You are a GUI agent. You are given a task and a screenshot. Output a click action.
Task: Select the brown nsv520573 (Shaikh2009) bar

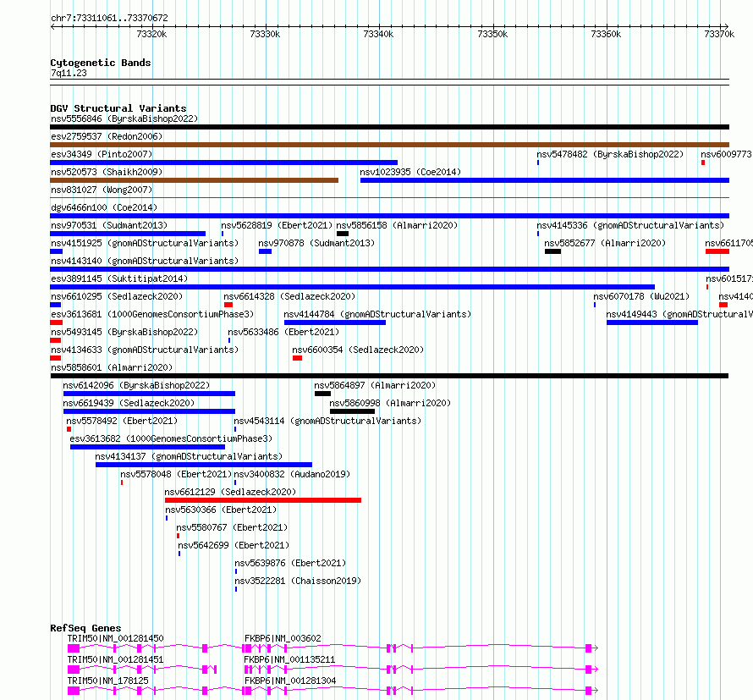tap(194, 180)
